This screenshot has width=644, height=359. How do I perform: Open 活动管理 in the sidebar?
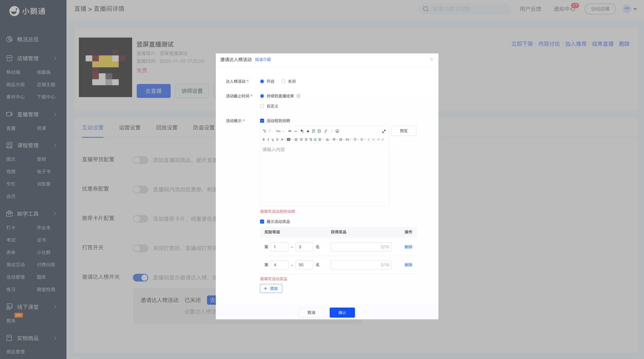point(15,277)
